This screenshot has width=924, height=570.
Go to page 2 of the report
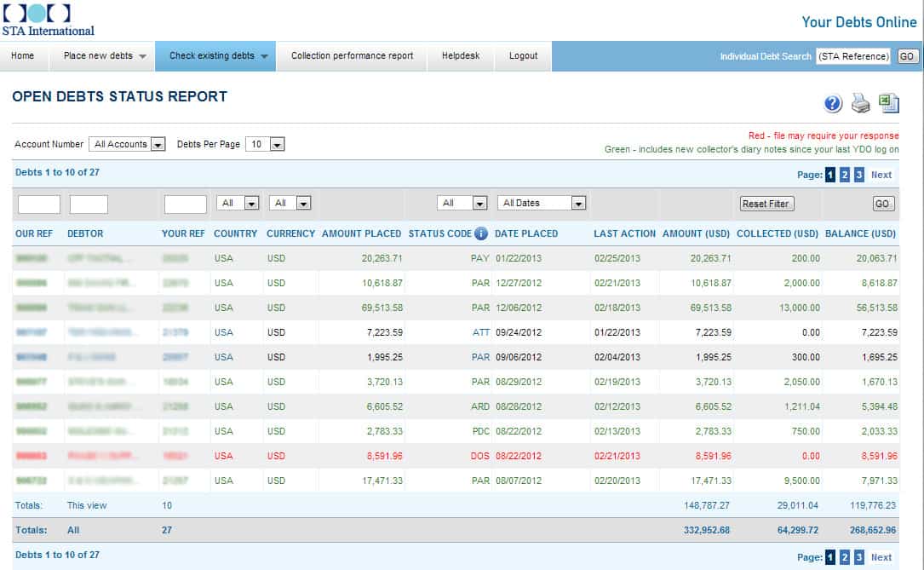[x=844, y=174]
